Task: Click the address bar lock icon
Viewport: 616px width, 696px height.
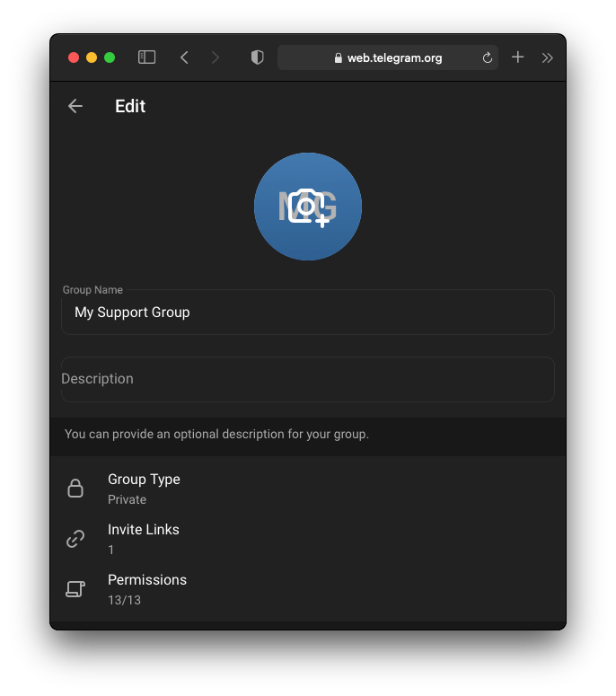Action: [339, 57]
